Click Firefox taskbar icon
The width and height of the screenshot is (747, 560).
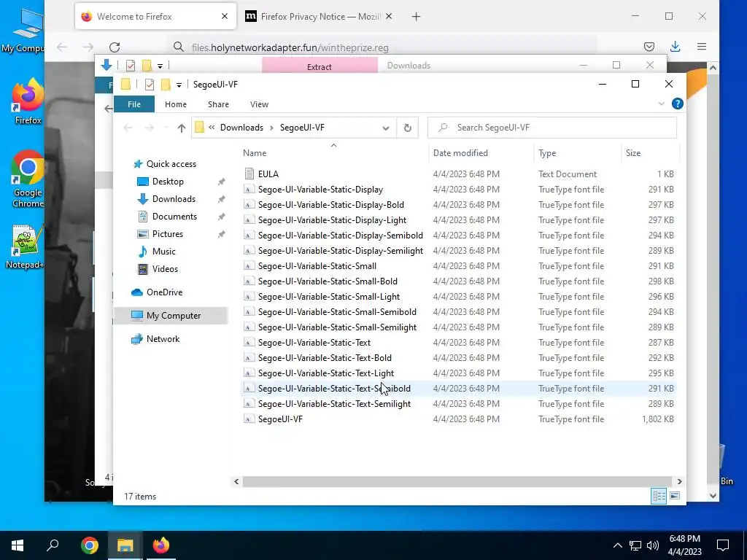click(161, 545)
